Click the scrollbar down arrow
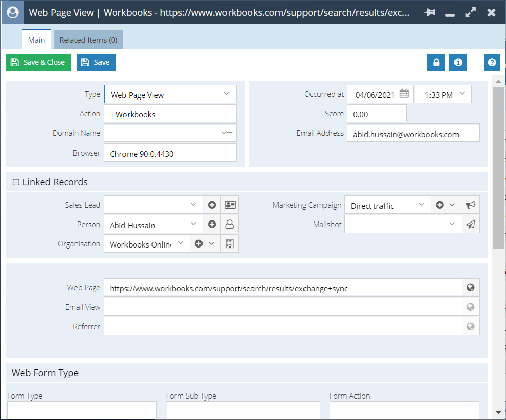Viewport: 506px width, 420px height. tap(498, 412)
